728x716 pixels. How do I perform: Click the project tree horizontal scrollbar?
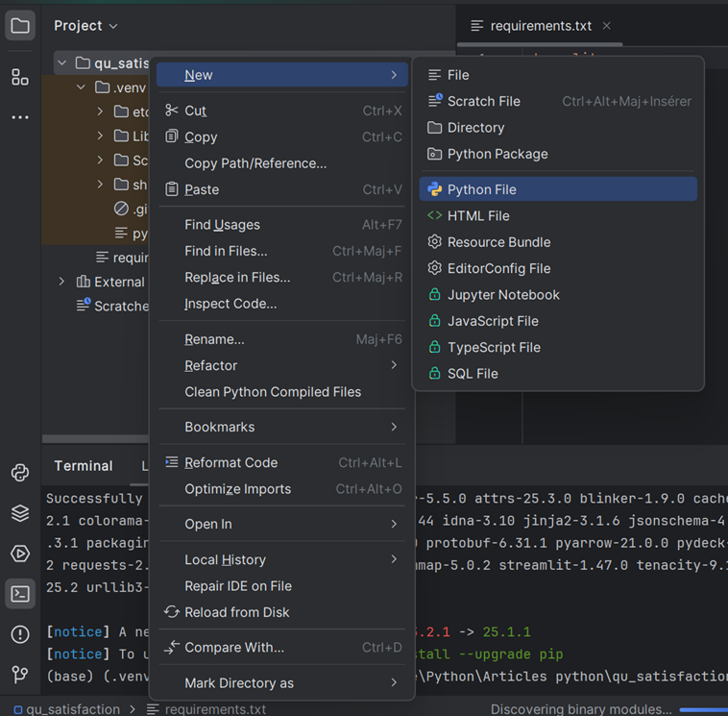point(95,438)
